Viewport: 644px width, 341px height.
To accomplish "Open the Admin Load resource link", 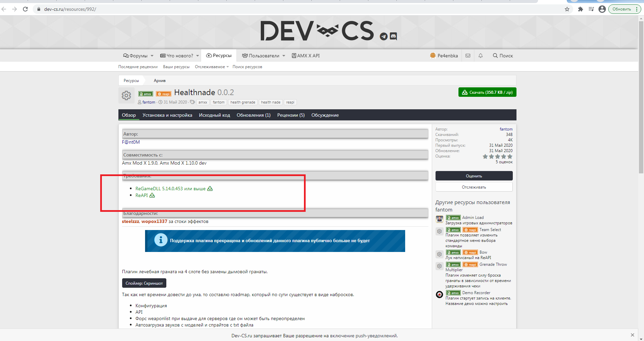I will (x=473, y=218).
